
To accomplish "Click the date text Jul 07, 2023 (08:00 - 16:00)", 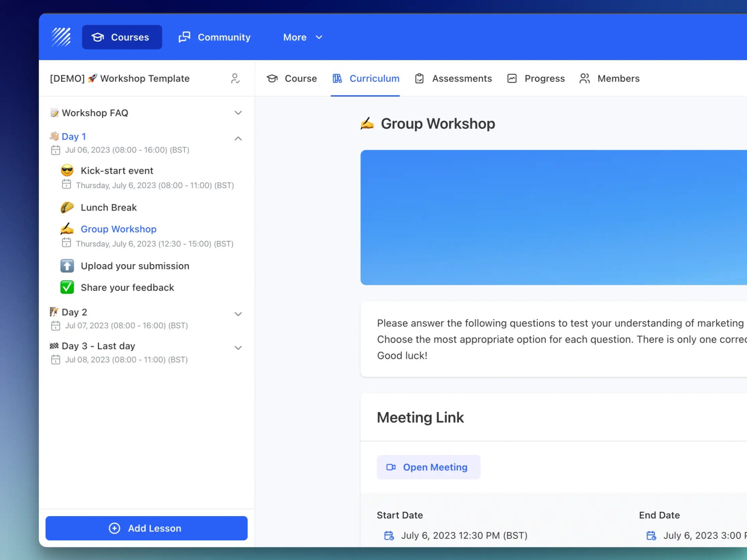I will (x=127, y=326).
